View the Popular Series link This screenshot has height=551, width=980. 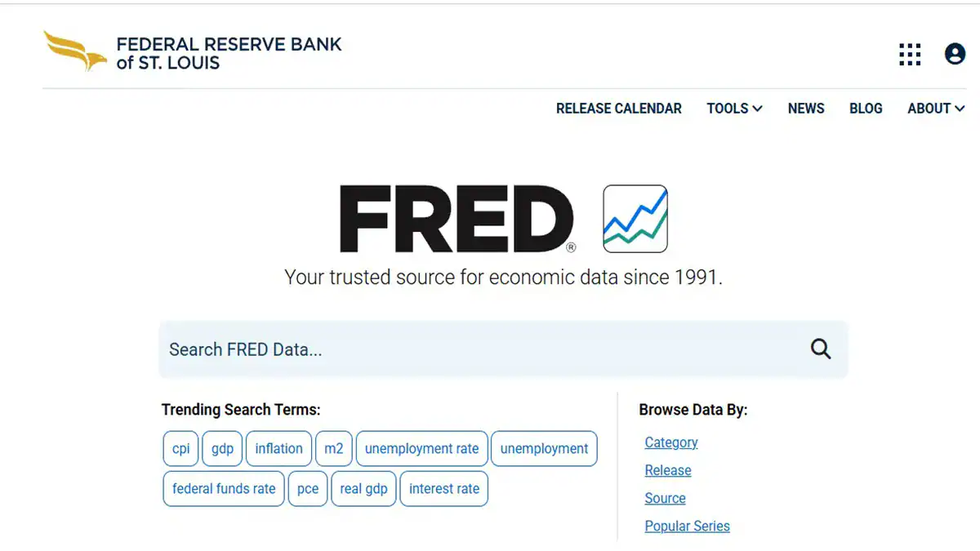point(687,526)
